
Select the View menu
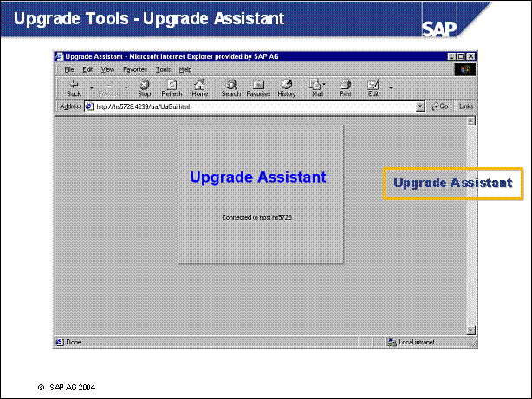pyautogui.click(x=107, y=69)
